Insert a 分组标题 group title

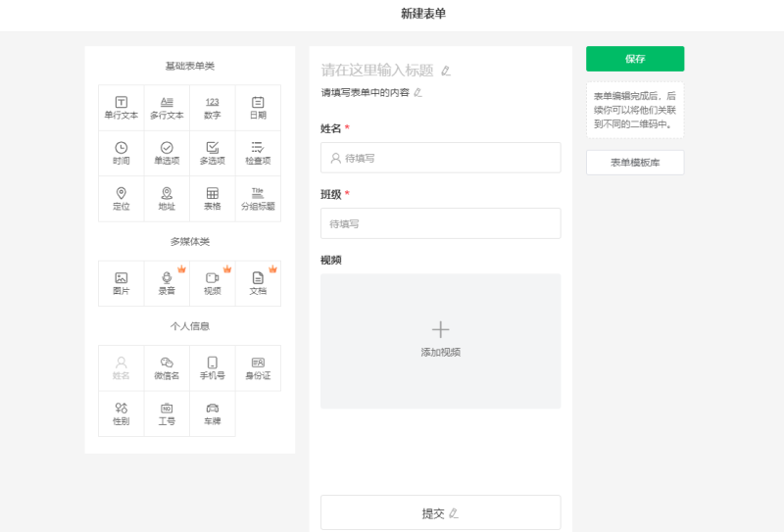(258, 199)
